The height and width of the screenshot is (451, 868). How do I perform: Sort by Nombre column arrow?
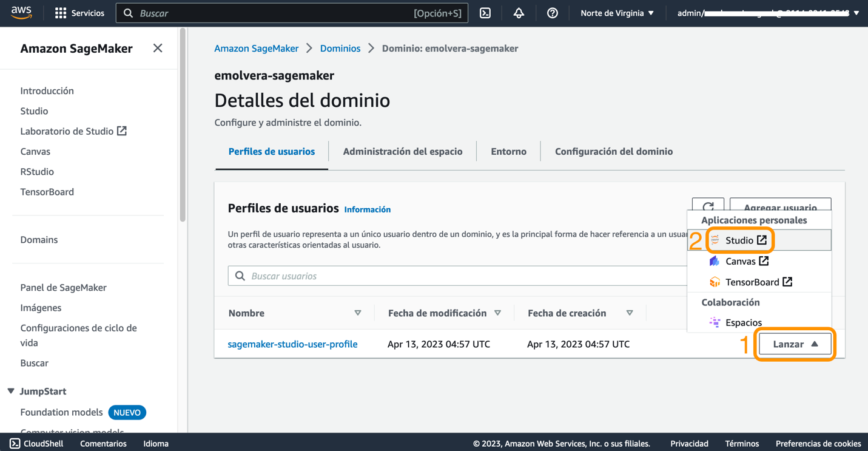tap(358, 313)
